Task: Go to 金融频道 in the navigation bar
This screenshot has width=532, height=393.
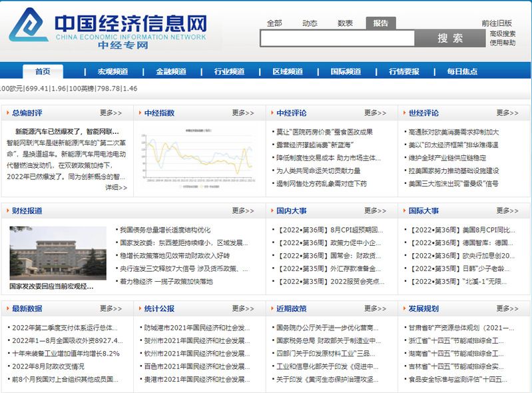Action: pyautogui.click(x=171, y=72)
